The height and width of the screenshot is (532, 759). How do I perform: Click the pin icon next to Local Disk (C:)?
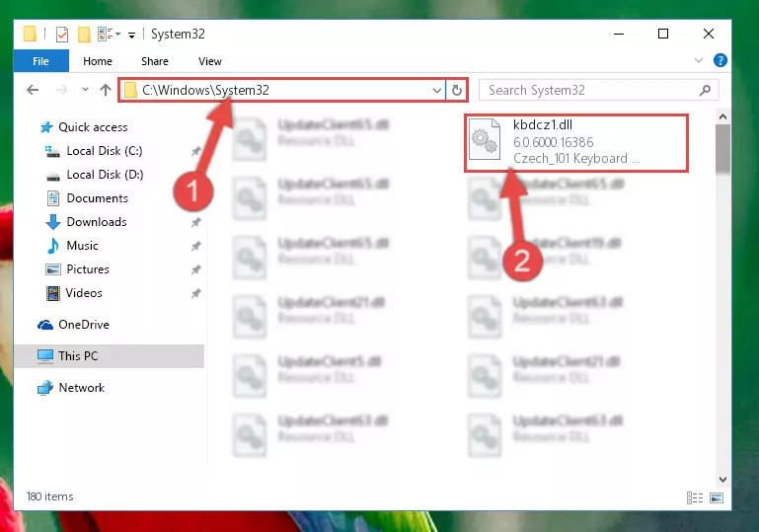195,152
